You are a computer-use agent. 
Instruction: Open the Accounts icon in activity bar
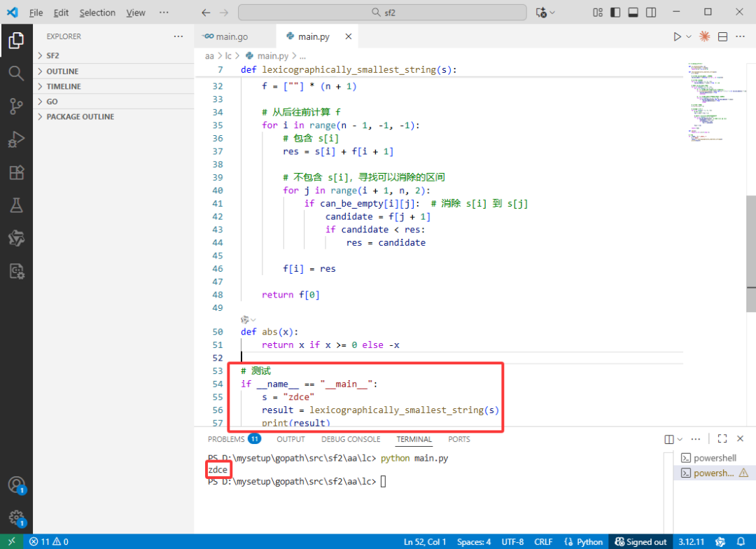[x=16, y=485]
